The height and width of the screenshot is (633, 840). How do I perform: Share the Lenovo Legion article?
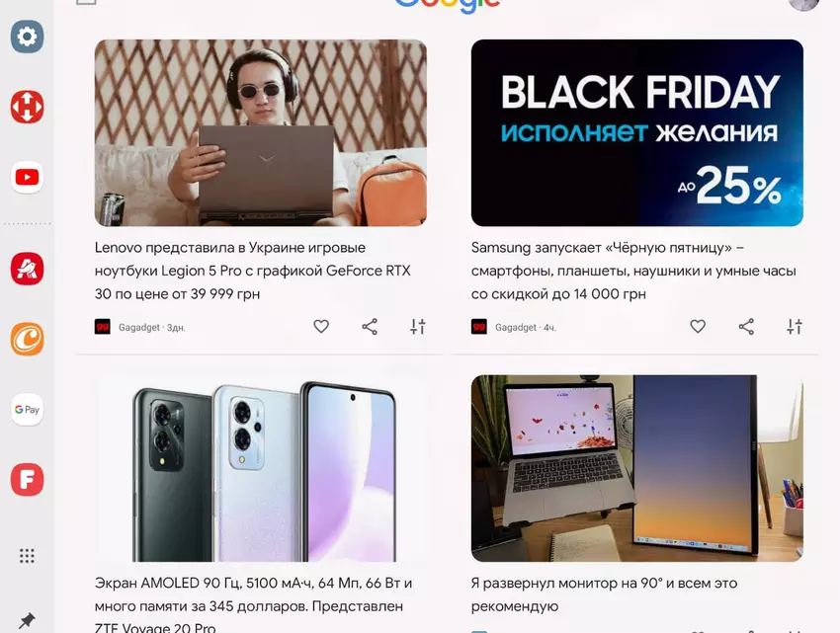pyautogui.click(x=370, y=327)
